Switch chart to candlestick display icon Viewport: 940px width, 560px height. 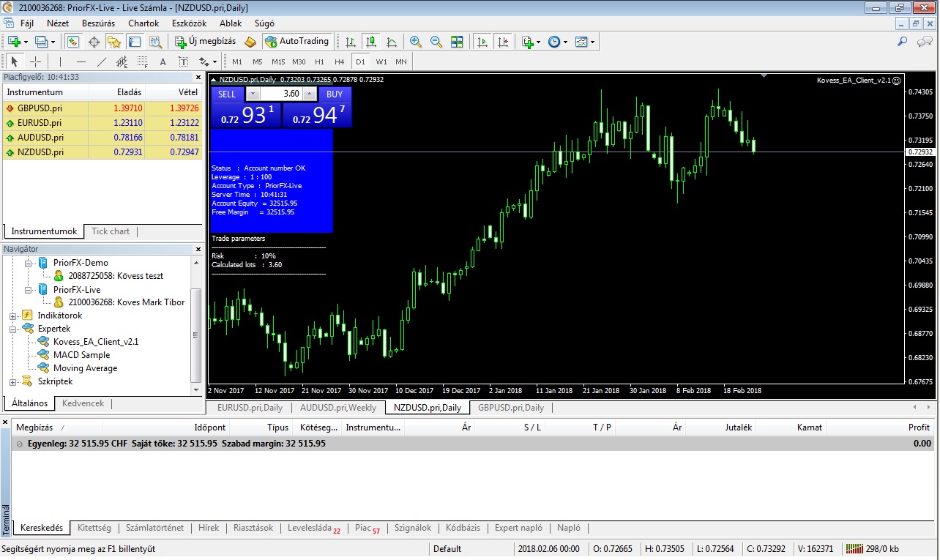click(371, 42)
